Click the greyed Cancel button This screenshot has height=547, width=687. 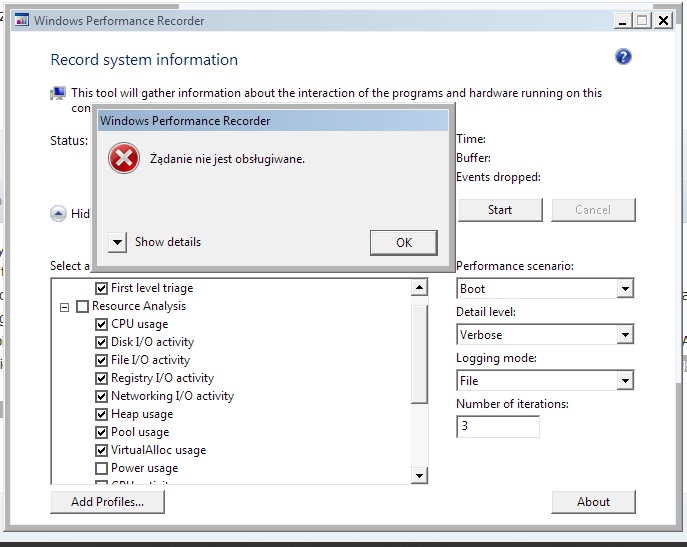click(x=593, y=210)
